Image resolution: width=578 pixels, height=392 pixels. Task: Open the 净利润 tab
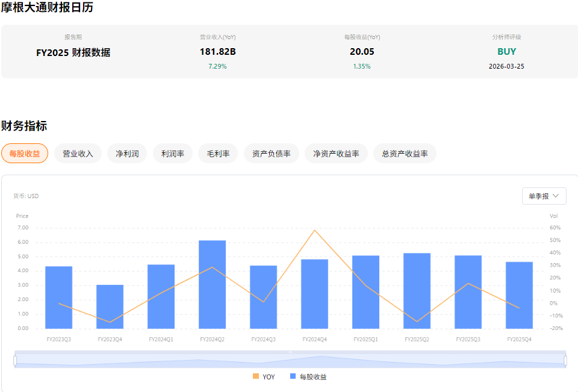(x=127, y=154)
